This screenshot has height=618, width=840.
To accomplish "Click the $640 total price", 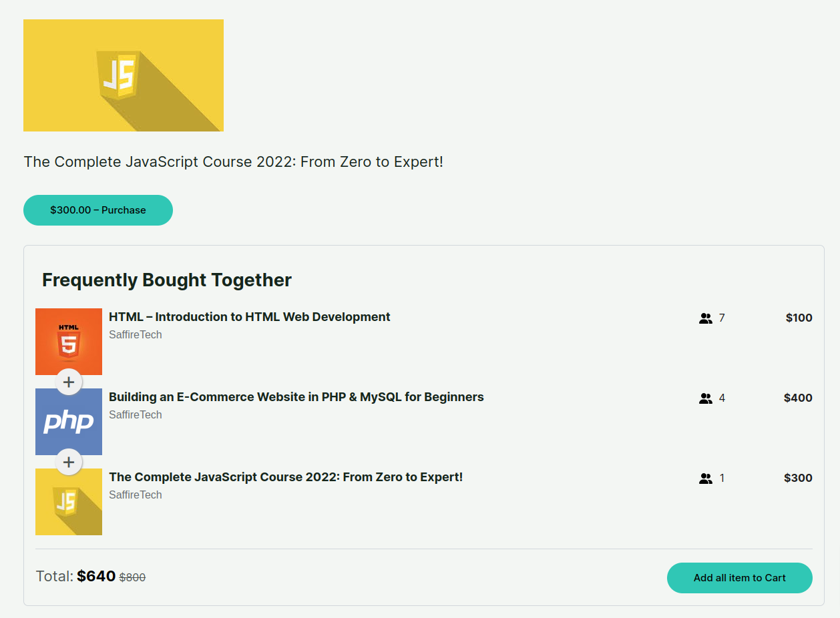I will pos(96,577).
